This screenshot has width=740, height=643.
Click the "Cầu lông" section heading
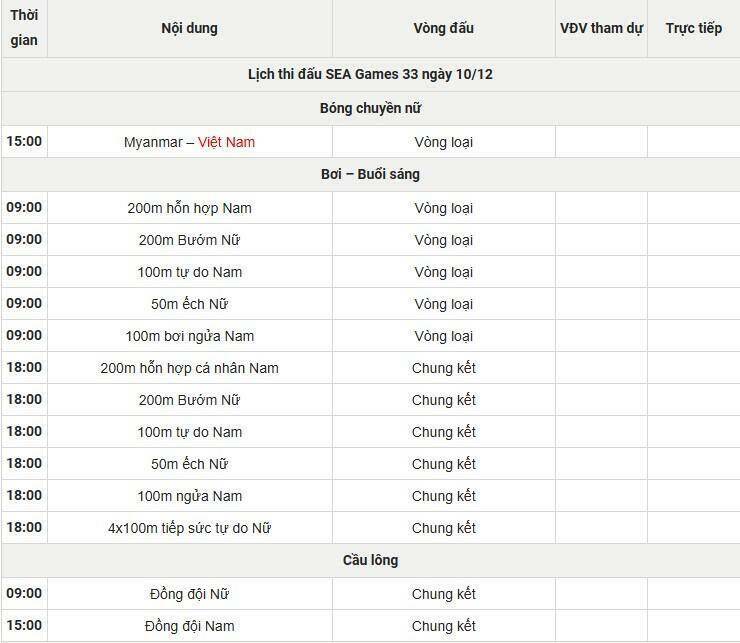(370, 560)
